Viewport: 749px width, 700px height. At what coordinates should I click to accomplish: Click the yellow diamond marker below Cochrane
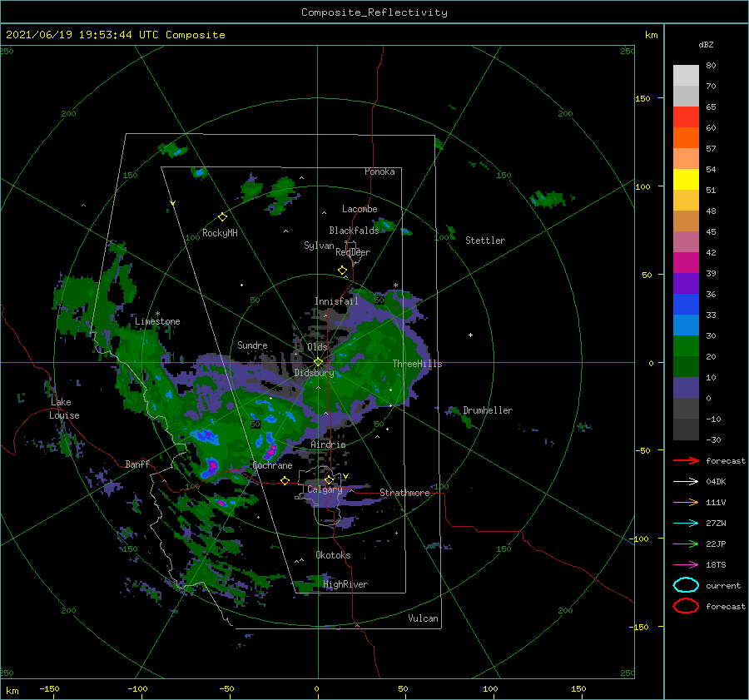tap(285, 480)
